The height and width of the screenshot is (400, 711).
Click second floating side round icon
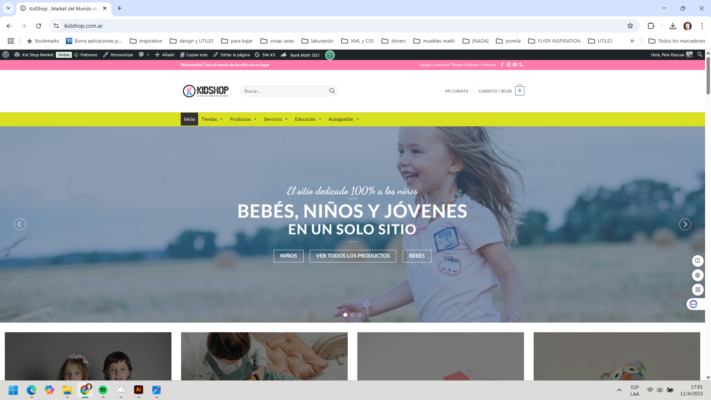tap(697, 275)
